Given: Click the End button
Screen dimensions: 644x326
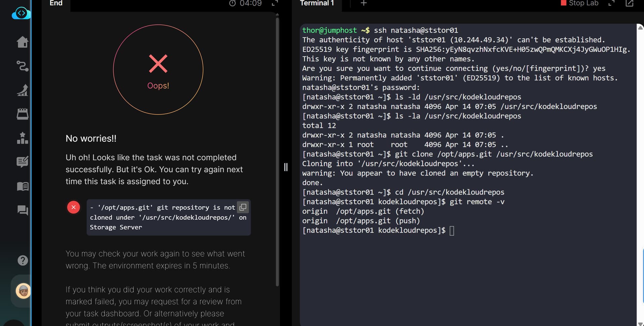Looking at the screenshot, I should [56, 3].
